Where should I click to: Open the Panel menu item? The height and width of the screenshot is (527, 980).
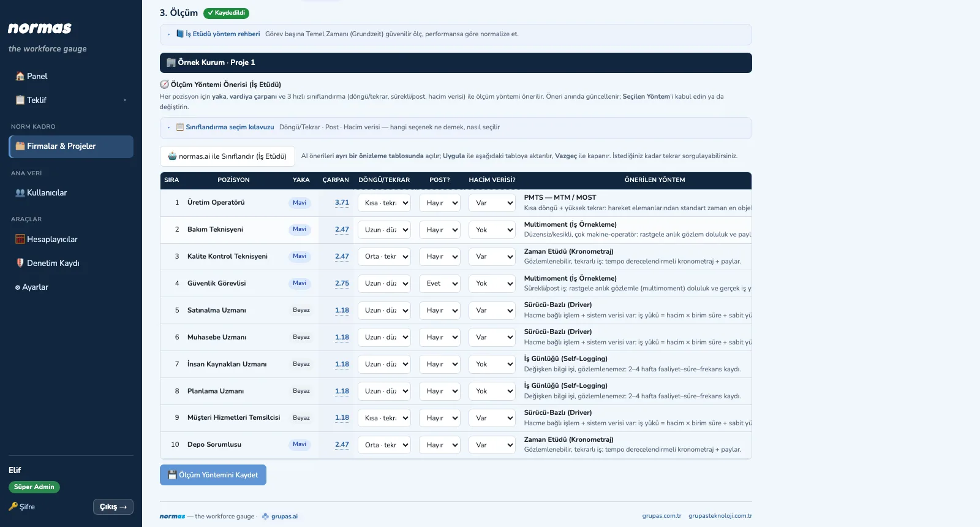coord(71,77)
